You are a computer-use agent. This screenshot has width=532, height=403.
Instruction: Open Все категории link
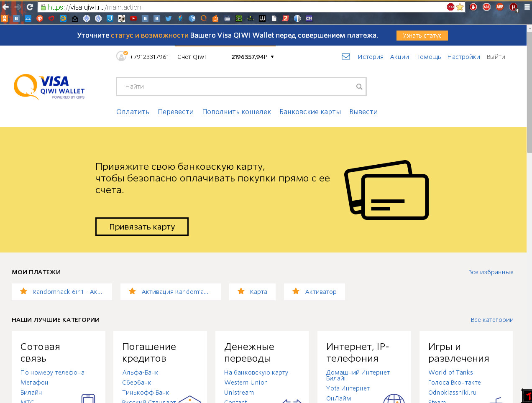(492, 320)
